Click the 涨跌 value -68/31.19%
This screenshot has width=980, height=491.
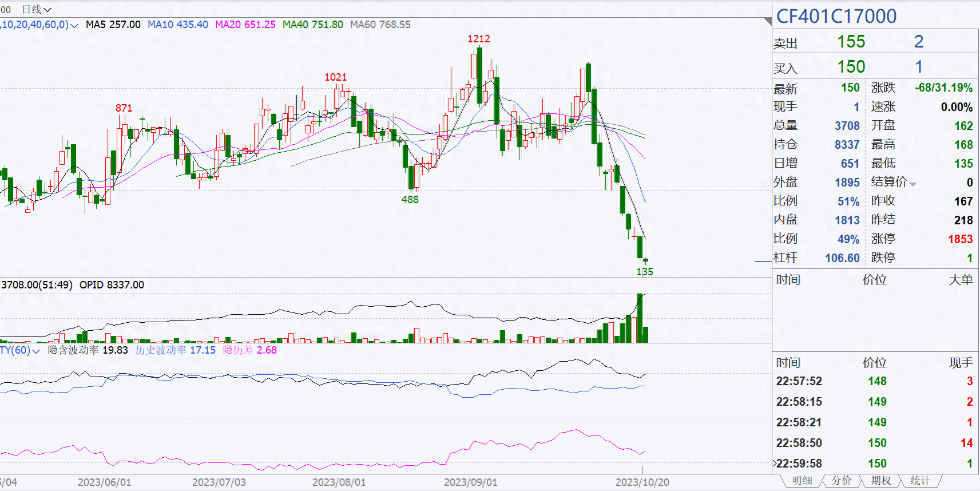click(x=944, y=88)
